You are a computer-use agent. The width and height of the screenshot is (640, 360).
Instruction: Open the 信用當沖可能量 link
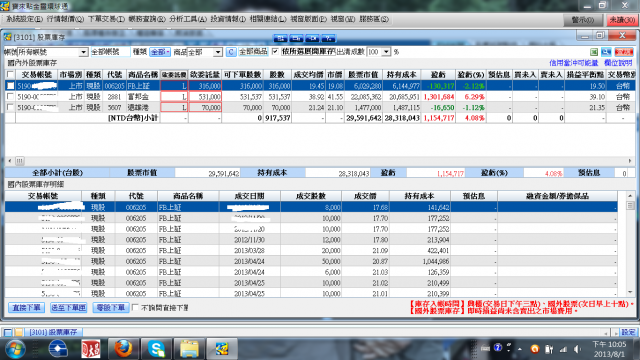[573, 63]
